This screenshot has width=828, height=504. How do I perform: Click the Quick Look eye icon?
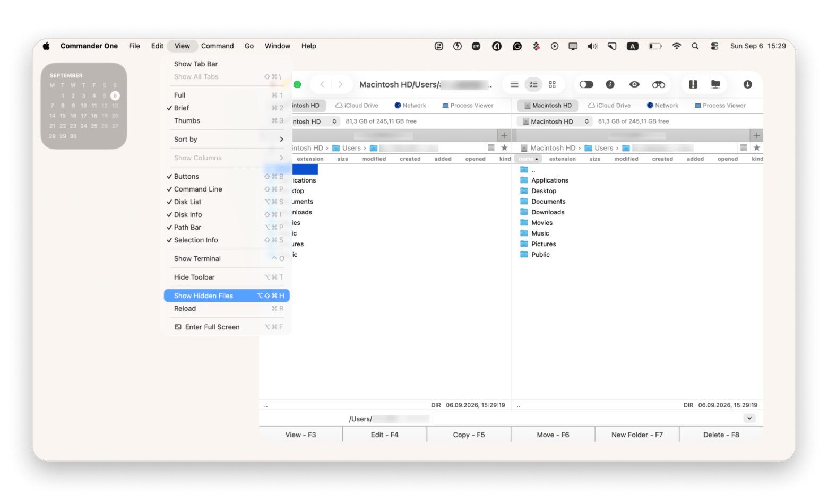tap(634, 84)
